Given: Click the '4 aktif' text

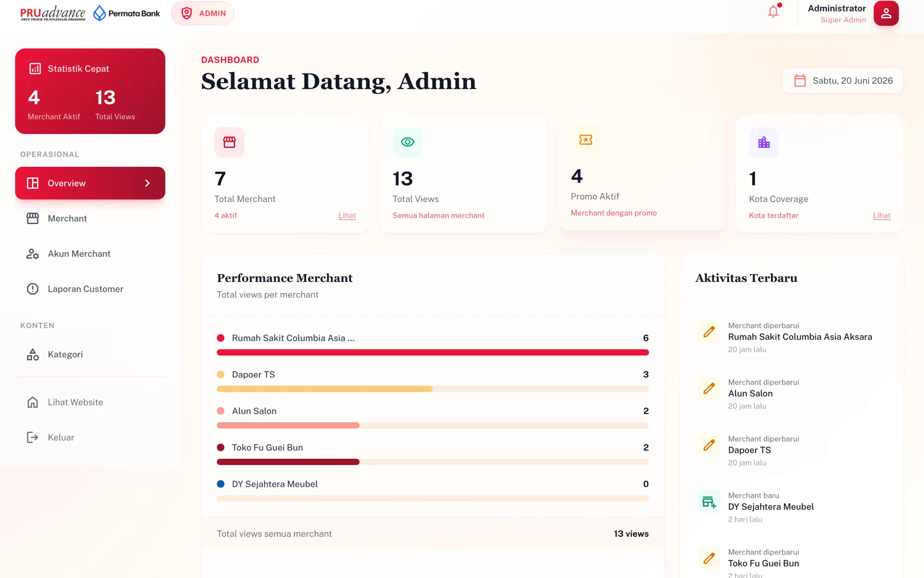Looking at the screenshot, I should [226, 216].
